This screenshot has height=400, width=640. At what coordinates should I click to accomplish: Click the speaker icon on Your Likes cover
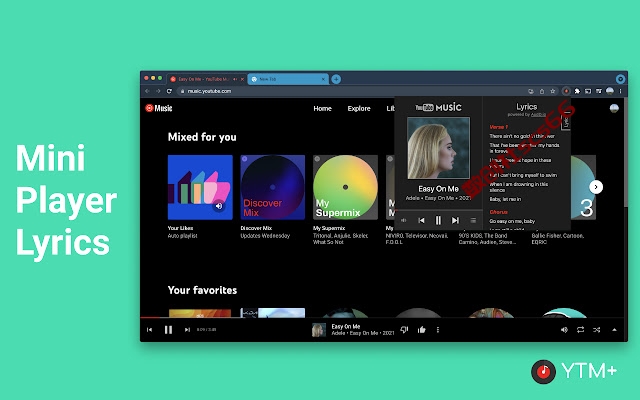(x=219, y=206)
